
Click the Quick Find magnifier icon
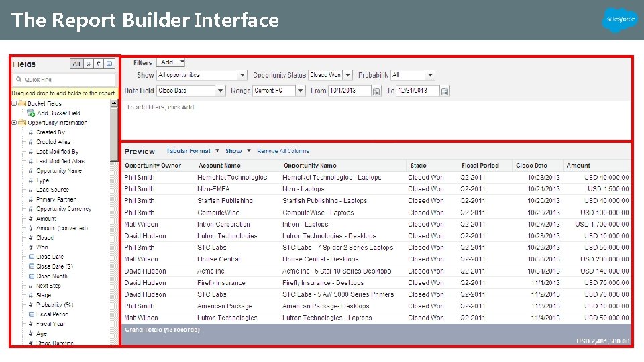19,80
